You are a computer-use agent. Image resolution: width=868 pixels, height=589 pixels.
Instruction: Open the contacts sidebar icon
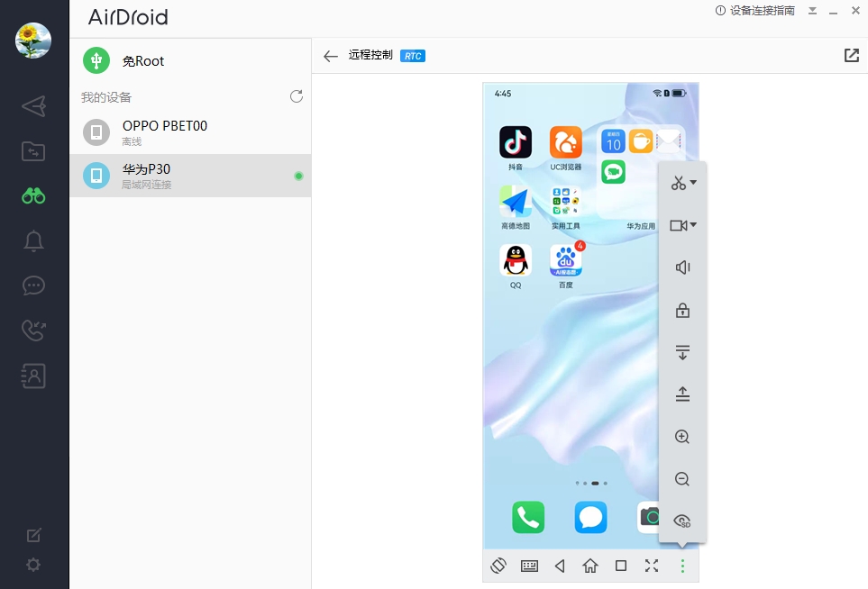pyautogui.click(x=33, y=376)
